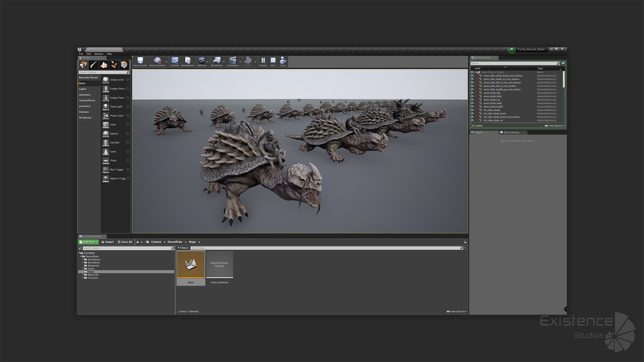Click the Add New button

pos(89,242)
